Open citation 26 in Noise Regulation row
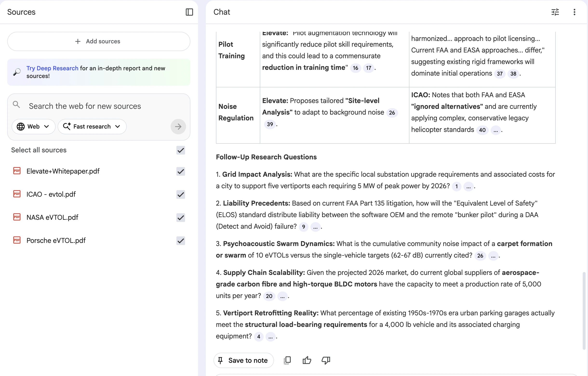The height and width of the screenshot is (376, 588). 392,113
